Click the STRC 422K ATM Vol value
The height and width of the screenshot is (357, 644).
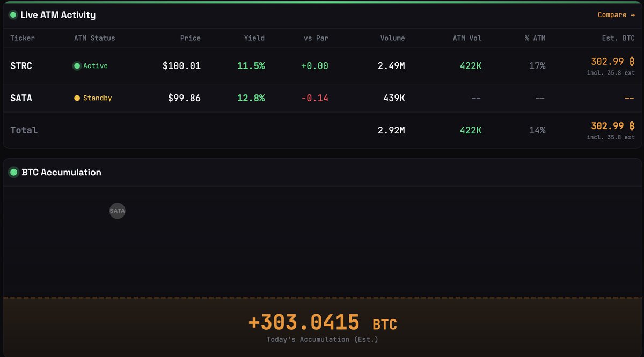click(x=471, y=66)
